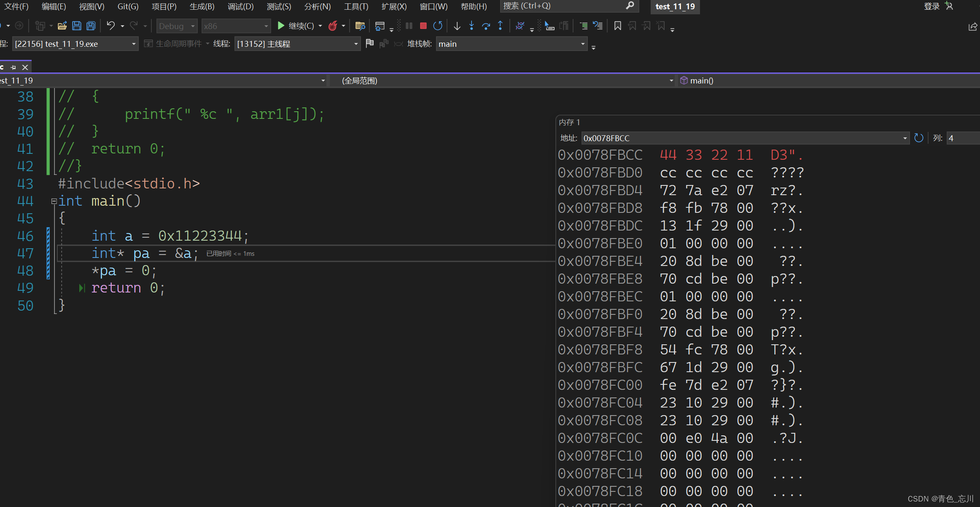Collapse the main() function outline
This screenshot has width=980, height=507.
54,201
